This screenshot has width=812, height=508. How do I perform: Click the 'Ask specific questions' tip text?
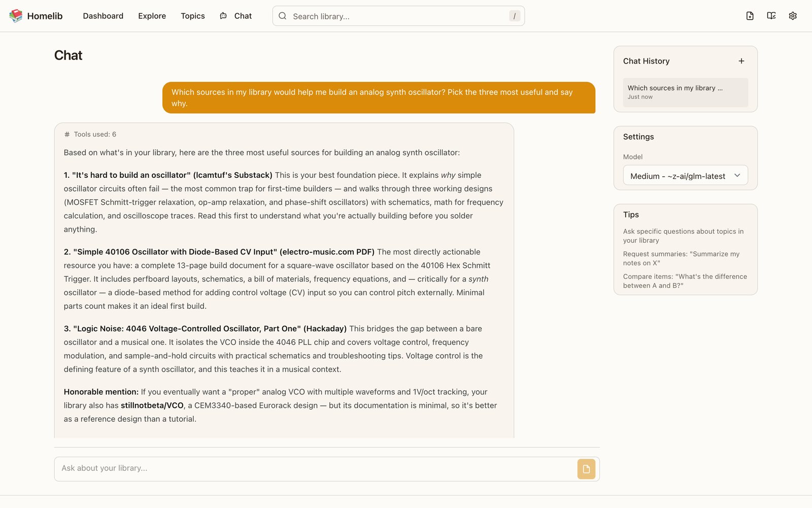pyautogui.click(x=683, y=236)
